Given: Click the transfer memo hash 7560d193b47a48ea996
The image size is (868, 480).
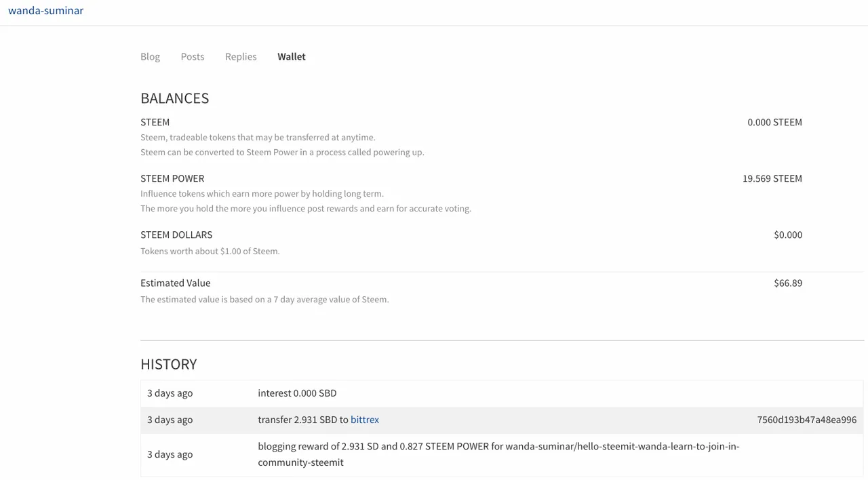Looking at the screenshot, I should pyautogui.click(x=806, y=420).
